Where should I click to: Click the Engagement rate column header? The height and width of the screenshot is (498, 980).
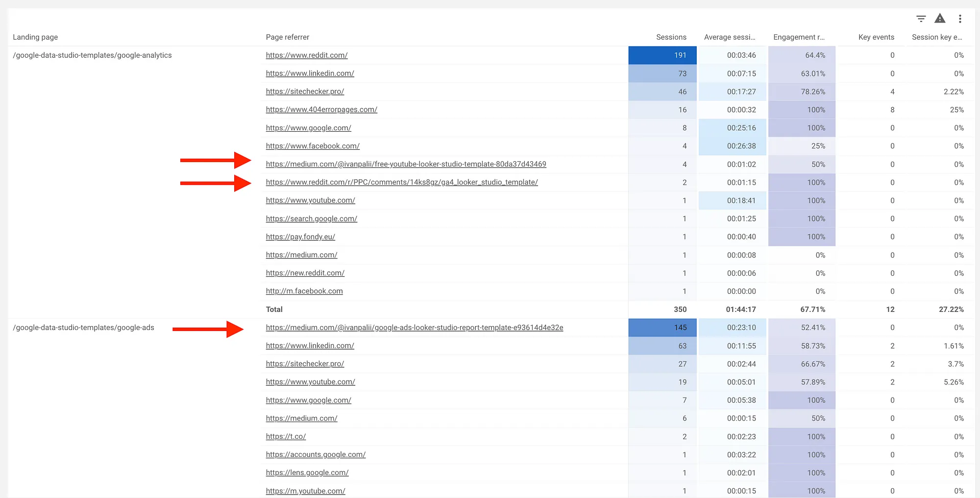(799, 37)
